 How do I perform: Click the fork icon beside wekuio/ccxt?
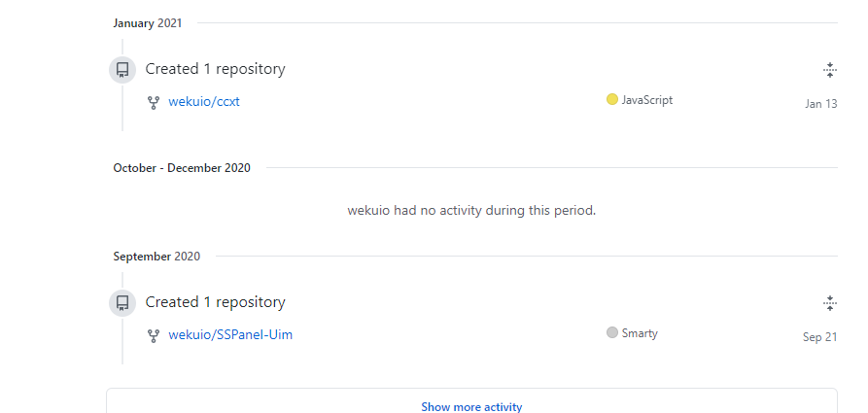154,102
